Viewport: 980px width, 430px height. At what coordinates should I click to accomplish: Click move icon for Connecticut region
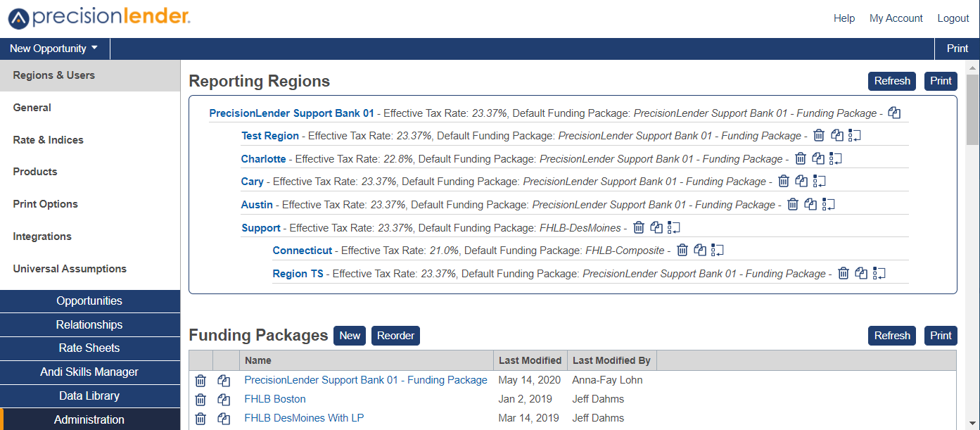click(x=718, y=250)
